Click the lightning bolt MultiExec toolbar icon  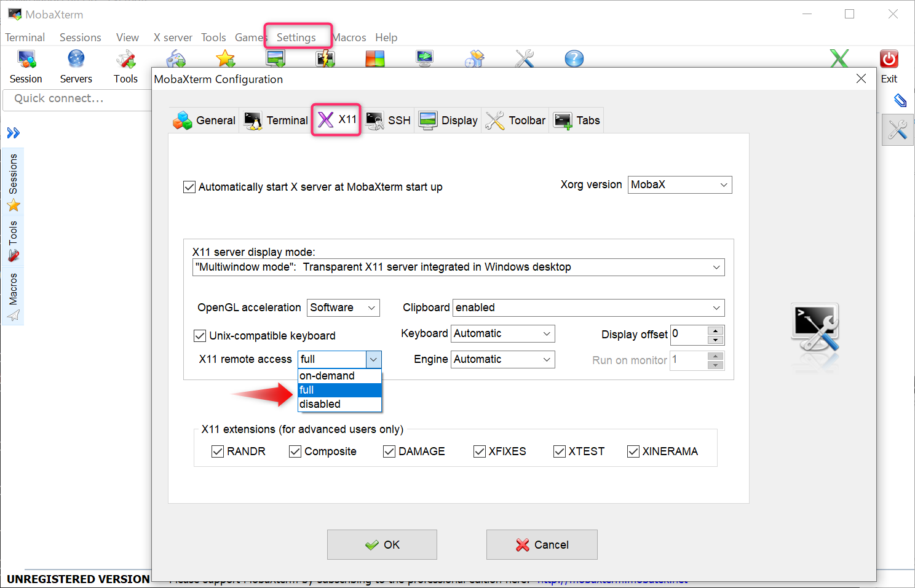(x=325, y=58)
